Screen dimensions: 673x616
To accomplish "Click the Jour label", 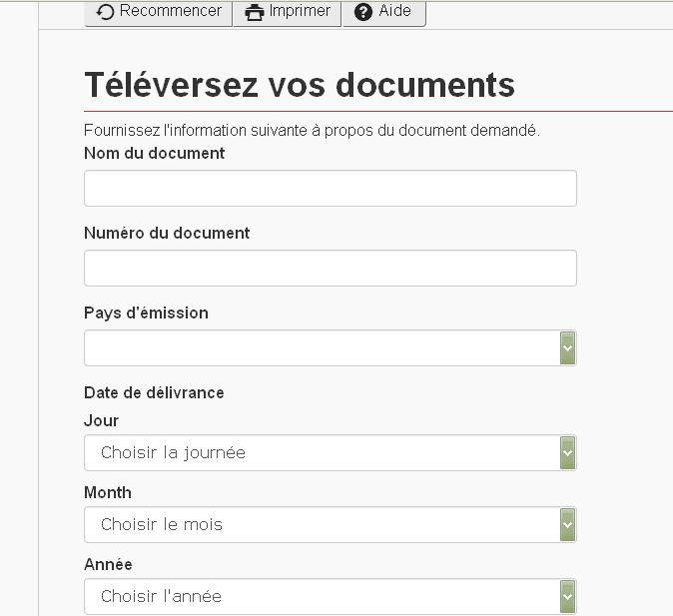I will click(101, 420).
